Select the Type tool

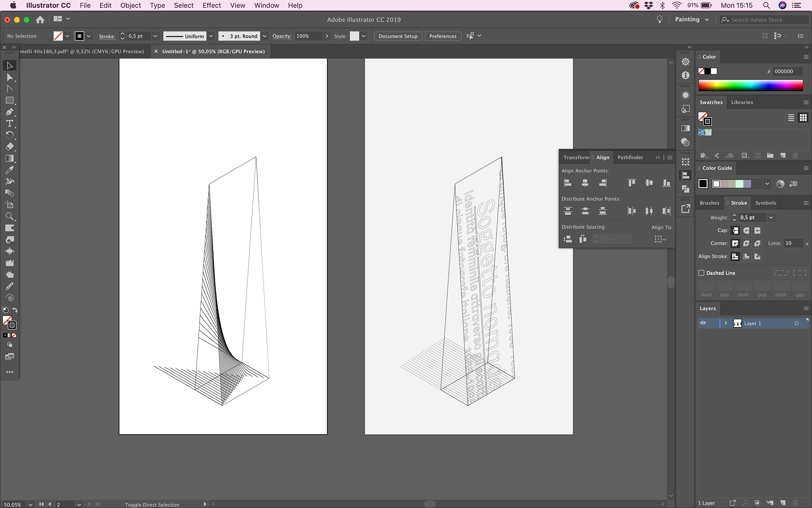pos(9,124)
